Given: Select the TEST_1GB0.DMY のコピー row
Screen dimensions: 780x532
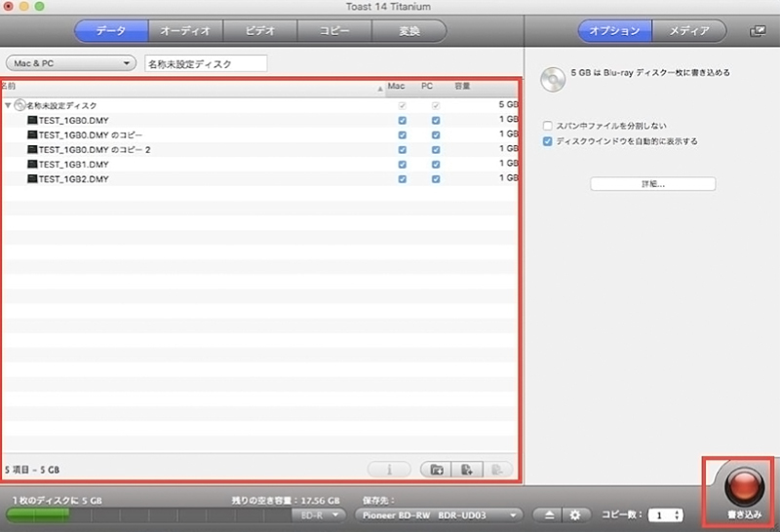Looking at the screenshot, I should [x=259, y=134].
